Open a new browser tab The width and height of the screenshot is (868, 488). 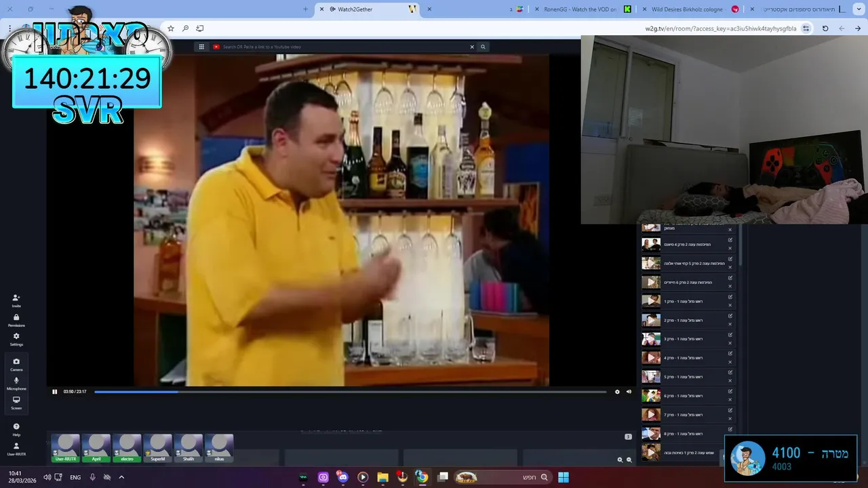305,9
